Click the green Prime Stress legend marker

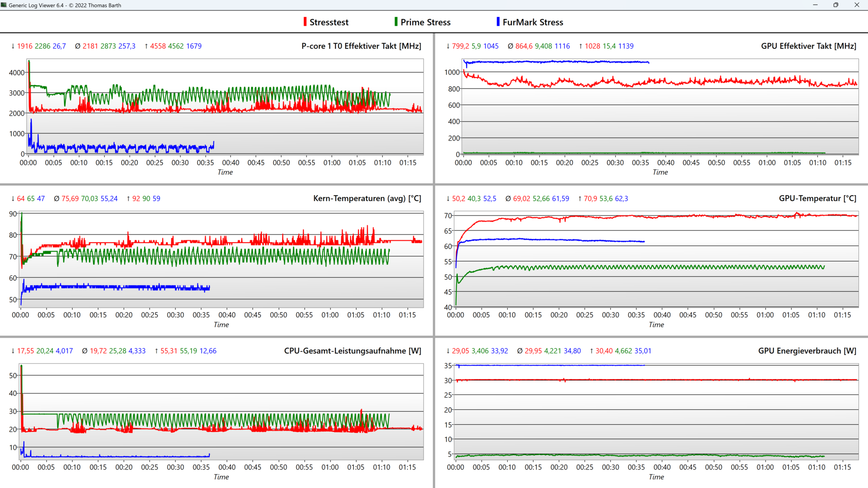(x=396, y=22)
